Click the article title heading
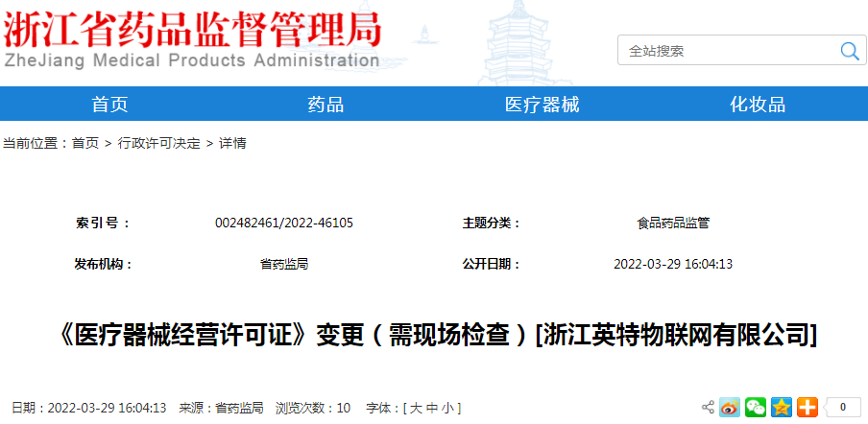This screenshot has width=868, height=424. (437, 335)
